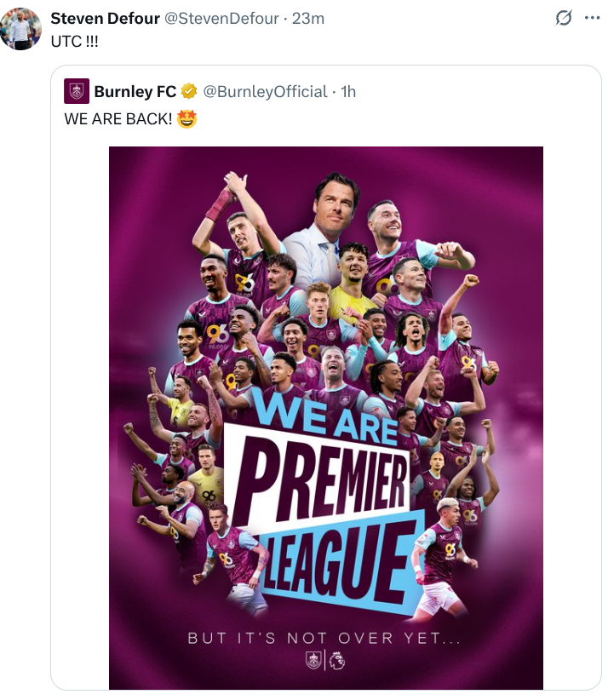Image resolution: width=608 pixels, height=700 pixels.
Task: Click the 1h quoted post timestamp
Action: 348,91
